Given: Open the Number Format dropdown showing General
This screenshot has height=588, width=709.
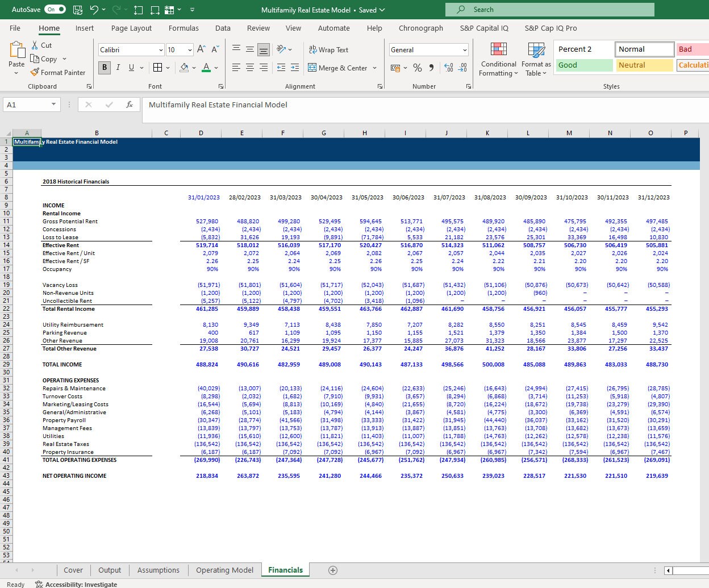Looking at the screenshot, I should 428,50.
